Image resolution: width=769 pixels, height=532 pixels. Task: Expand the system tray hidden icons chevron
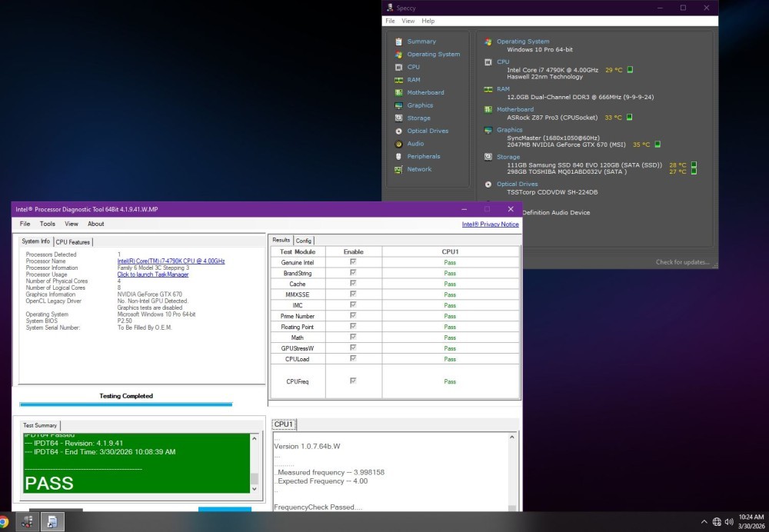[x=704, y=522]
